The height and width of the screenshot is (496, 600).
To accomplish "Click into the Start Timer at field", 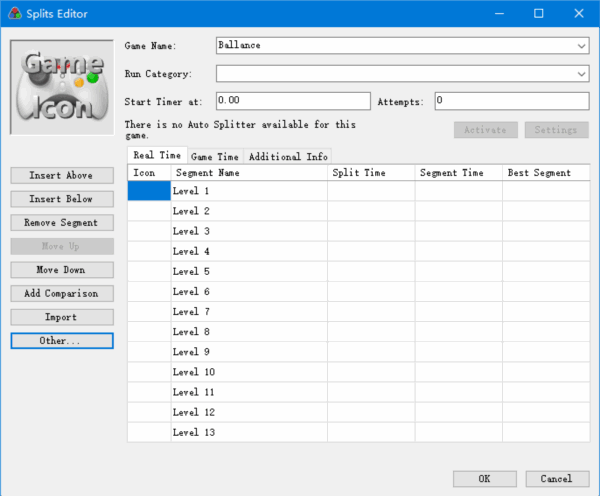I will point(293,101).
